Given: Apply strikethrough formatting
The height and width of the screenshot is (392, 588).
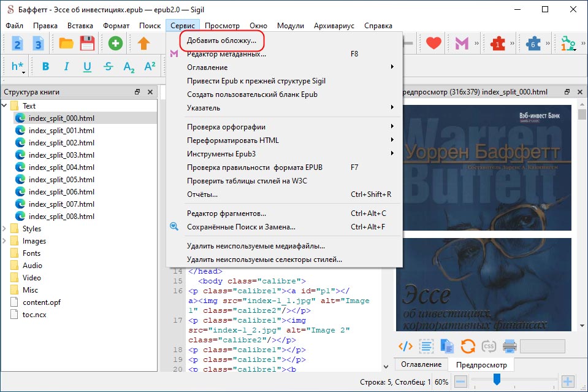Looking at the screenshot, I should pos(109,66).
